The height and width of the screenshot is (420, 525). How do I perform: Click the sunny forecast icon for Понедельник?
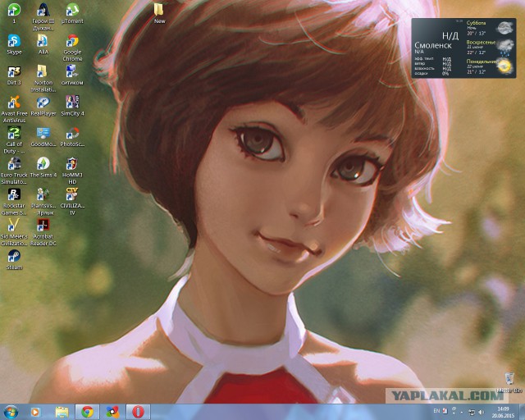pyautogui.click(x=504, y=66)
